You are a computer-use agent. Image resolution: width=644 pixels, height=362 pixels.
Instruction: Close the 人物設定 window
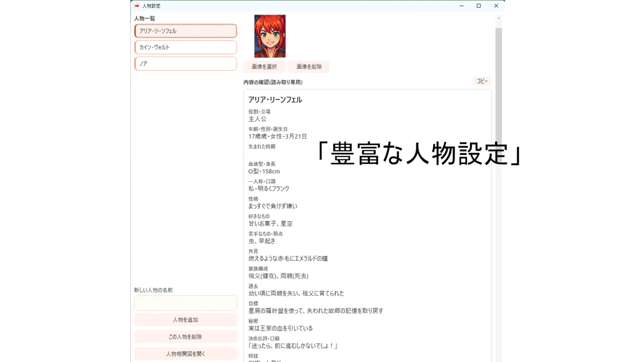point(496,6)
